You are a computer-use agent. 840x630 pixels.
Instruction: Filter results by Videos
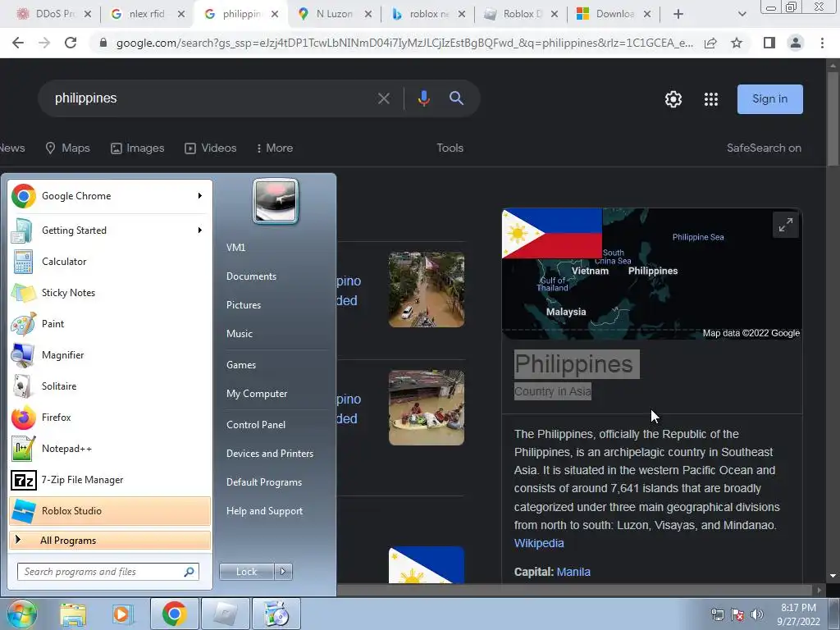point(210,148)
